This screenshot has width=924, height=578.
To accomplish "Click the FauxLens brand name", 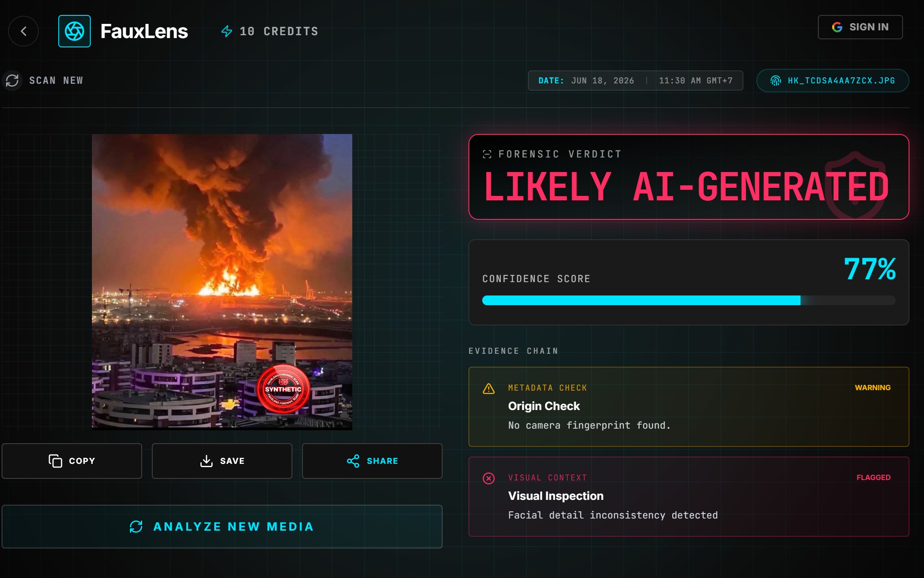I will pyautogui.click(x=144, y=31).
